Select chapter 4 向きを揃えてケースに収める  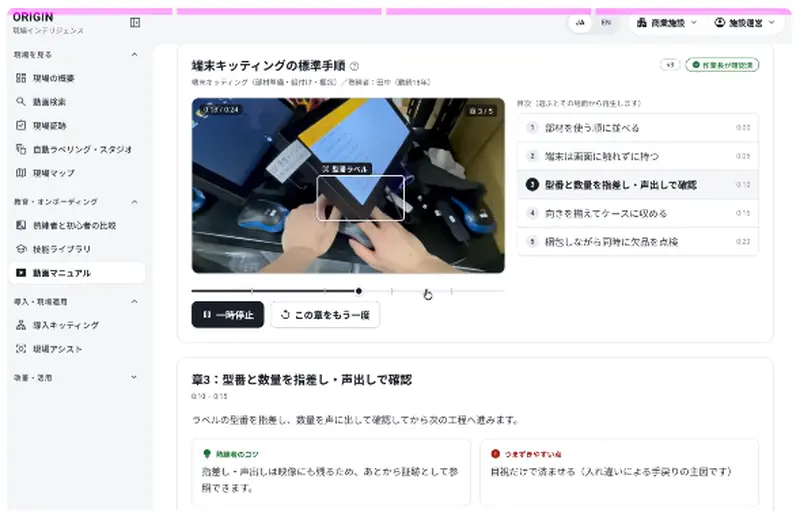[x=637, y=213]
